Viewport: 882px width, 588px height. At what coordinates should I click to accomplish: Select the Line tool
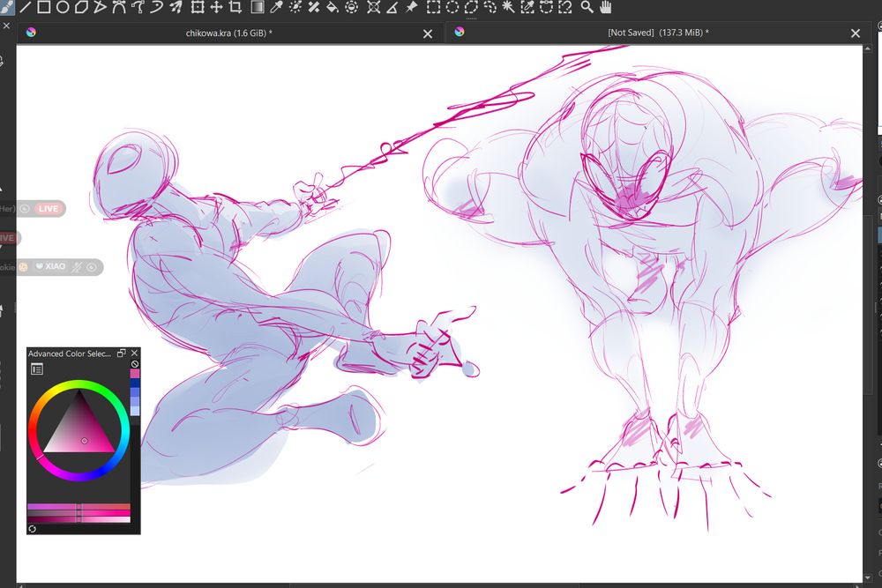(26, 7)
